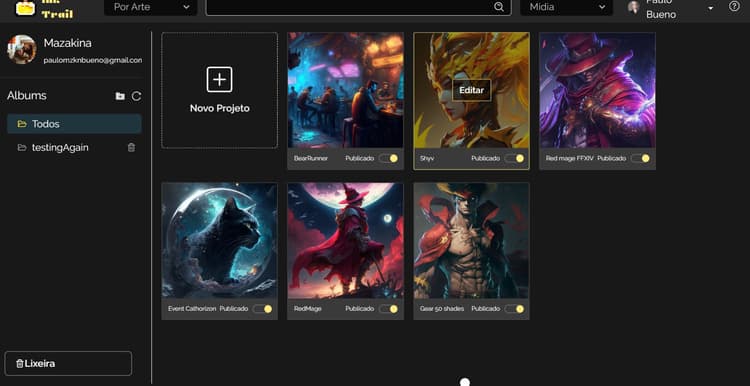Click the Albums heading
Image resolution: width=750 pixels, height=386 pixels.
click(x=27, y=96)
